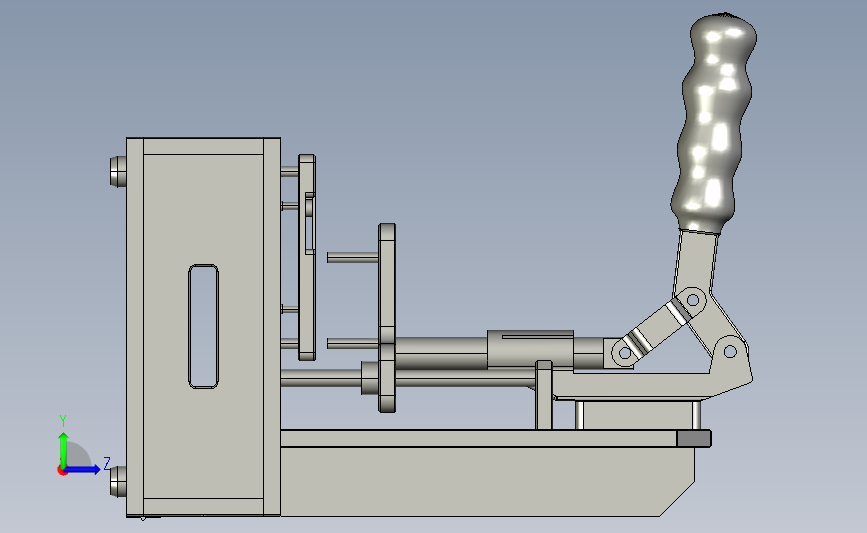Image resolution: width=867 pixels, height=533 pixels.
Task: Click the blue Z axis arrow of triad
Action: (83, 469)
